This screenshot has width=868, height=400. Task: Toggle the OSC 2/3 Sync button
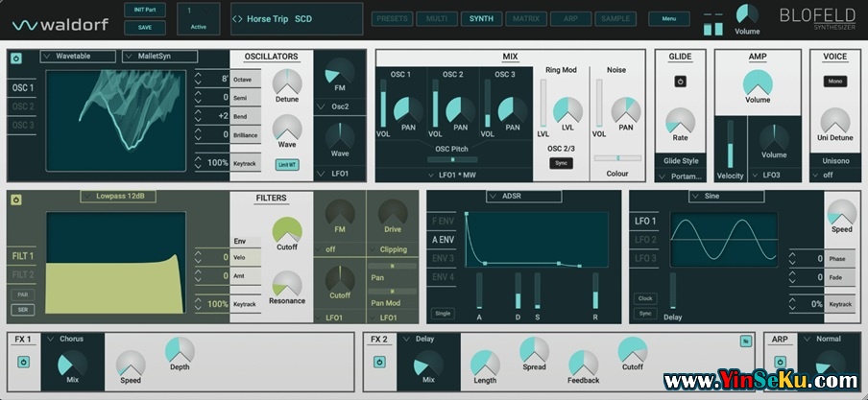(x=560, y=163)
